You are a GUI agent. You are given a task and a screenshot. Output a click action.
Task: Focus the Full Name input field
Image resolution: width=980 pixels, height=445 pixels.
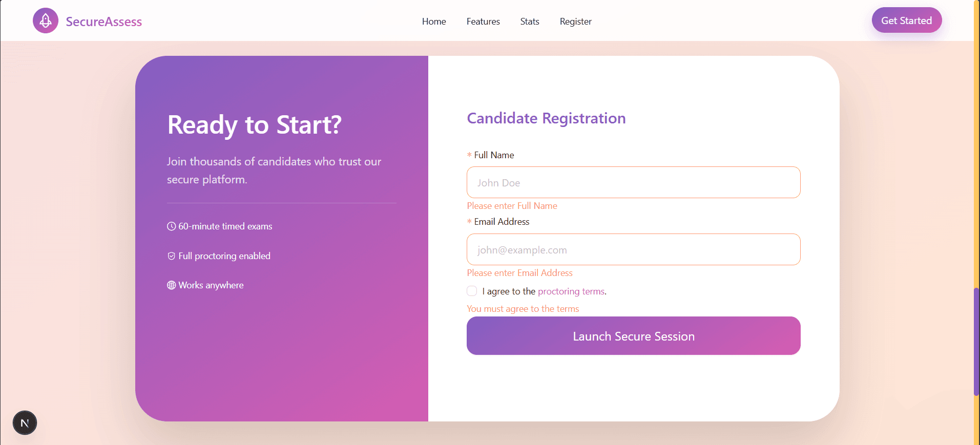pyautogui.click(x=633, y=182)
